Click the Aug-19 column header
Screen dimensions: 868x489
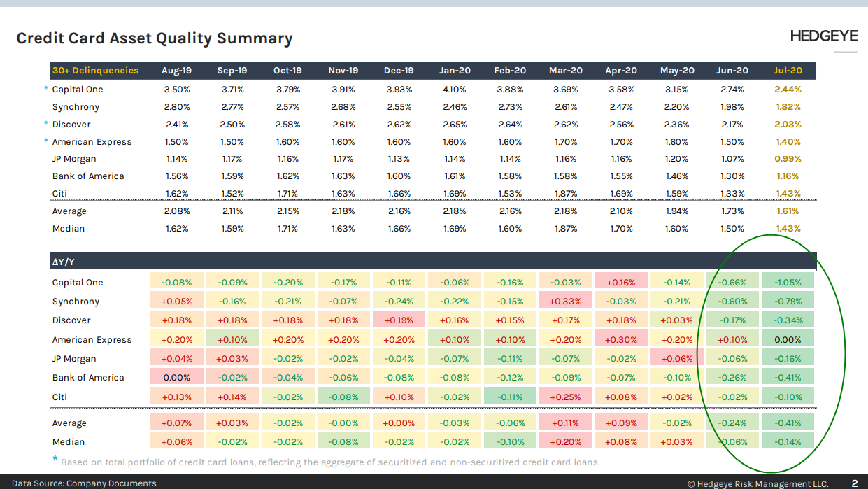tap(176, 71)
